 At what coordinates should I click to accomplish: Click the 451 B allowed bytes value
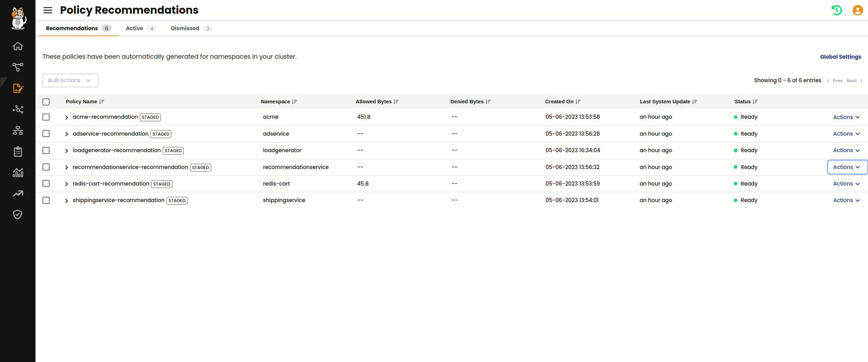(364, 117)
